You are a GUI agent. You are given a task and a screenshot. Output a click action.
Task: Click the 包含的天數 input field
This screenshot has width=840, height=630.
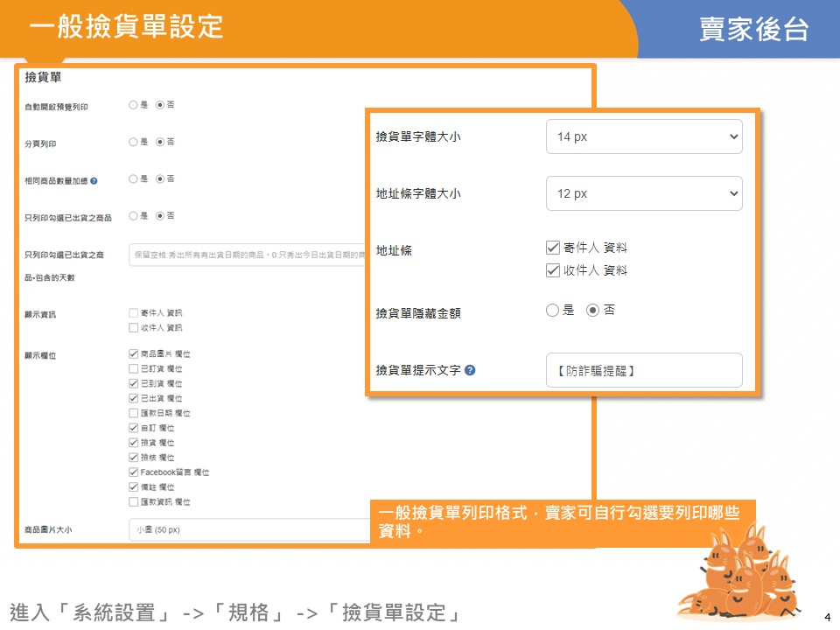[x=247, y=254]
